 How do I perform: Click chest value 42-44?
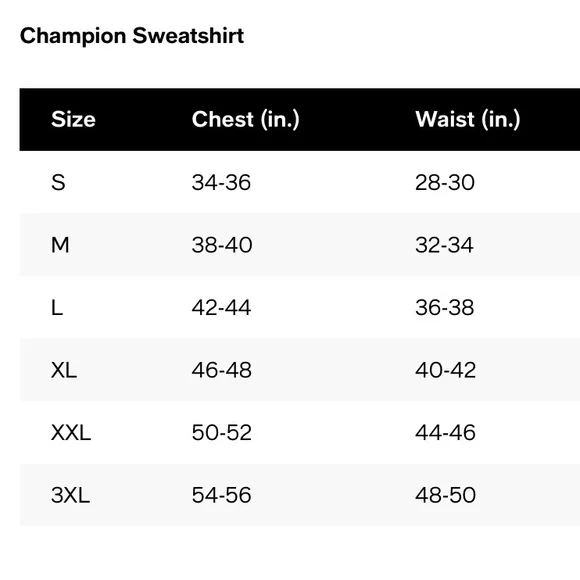pos(221,307)
